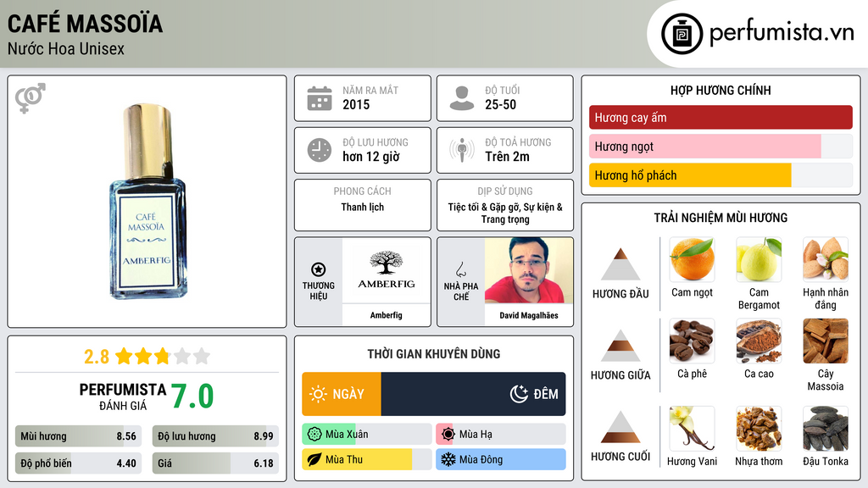Click the nose icon above Nhà pha chế
The width and height of the screenshot is (868, 488).
point(460,269)
